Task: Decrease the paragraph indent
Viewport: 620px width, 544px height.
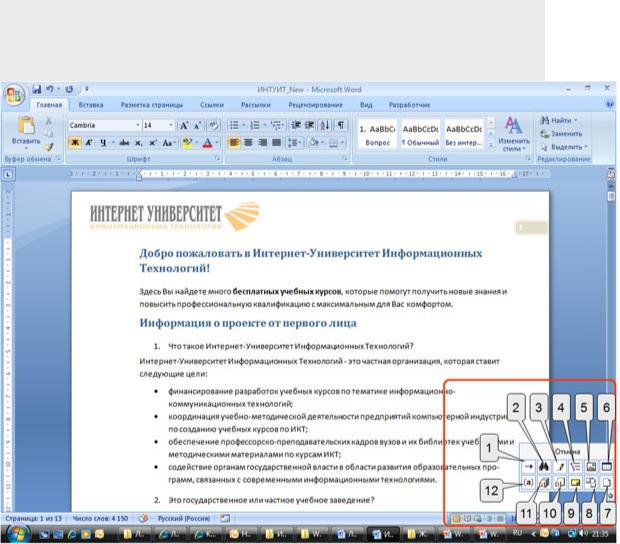Action: pyautogui.click(x=296, y=125)
